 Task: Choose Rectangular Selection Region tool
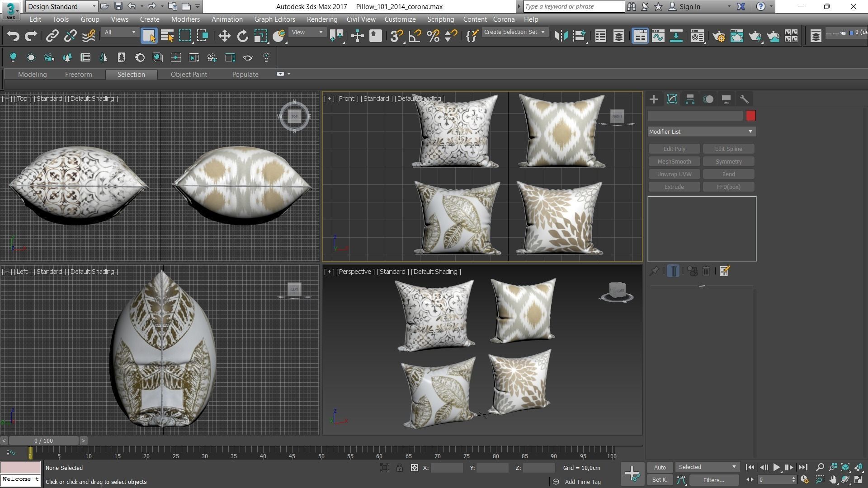click(x=185, y=36)
